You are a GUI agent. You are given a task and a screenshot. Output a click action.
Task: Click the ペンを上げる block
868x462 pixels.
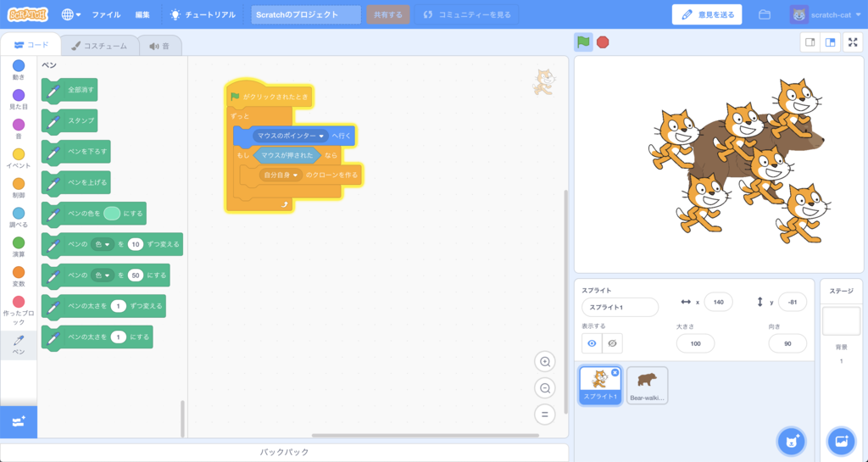pyautogui.click(x=76, y=182)
